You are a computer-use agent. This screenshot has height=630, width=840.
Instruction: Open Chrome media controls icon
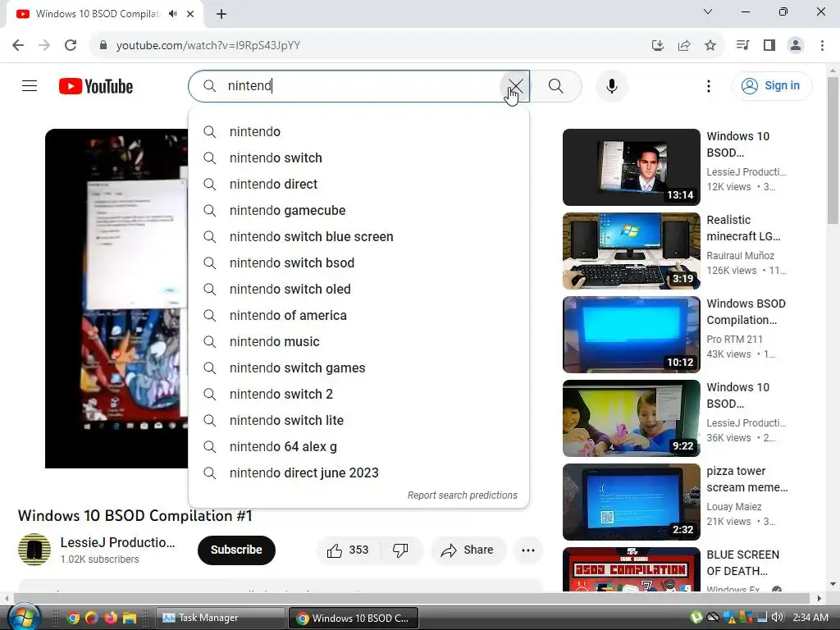pos(742,45)
